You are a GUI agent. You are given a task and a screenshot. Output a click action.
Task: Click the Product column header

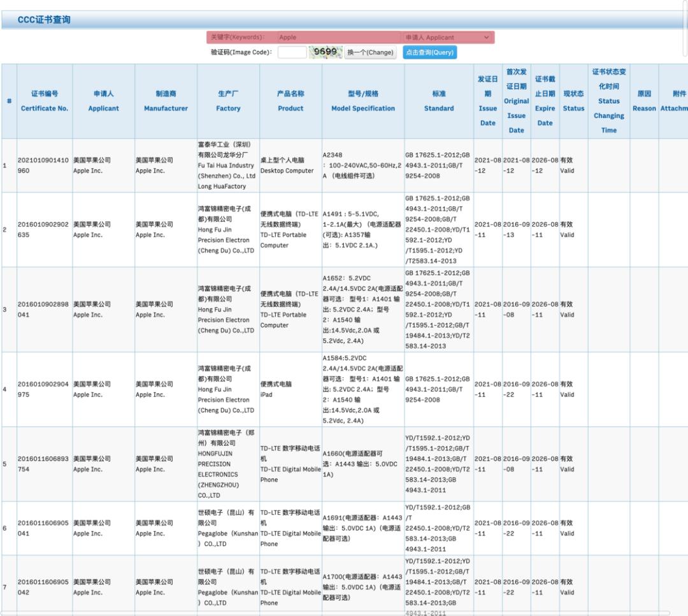click(290, 101)
